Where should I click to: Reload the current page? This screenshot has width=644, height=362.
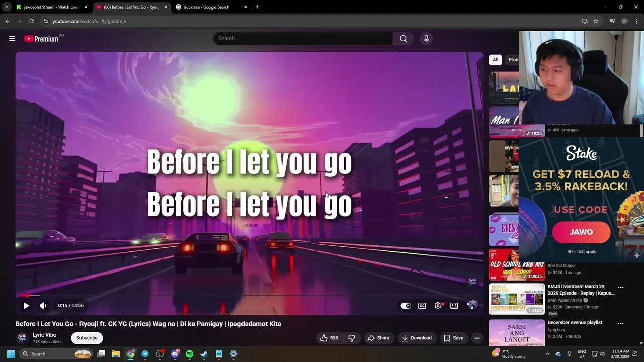tap(31, 21)
